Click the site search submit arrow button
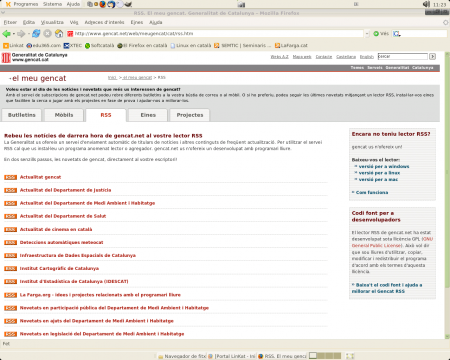450x360 pixels. click(432, 57)
